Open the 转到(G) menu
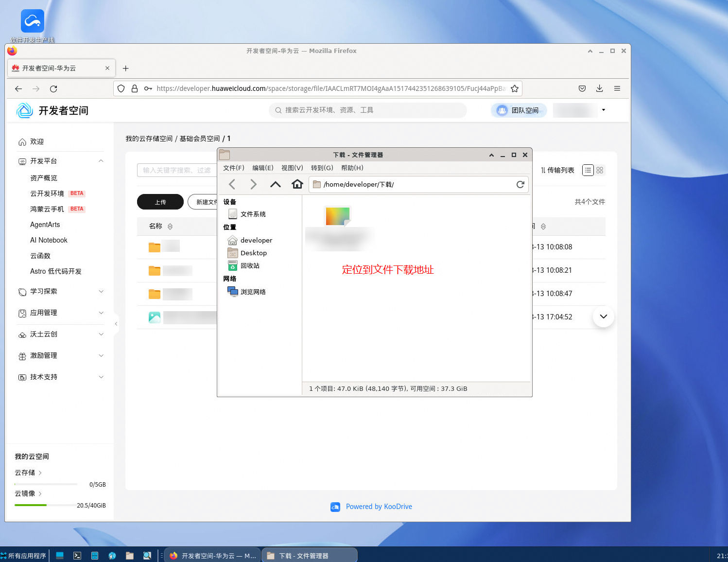 point(322,168)
